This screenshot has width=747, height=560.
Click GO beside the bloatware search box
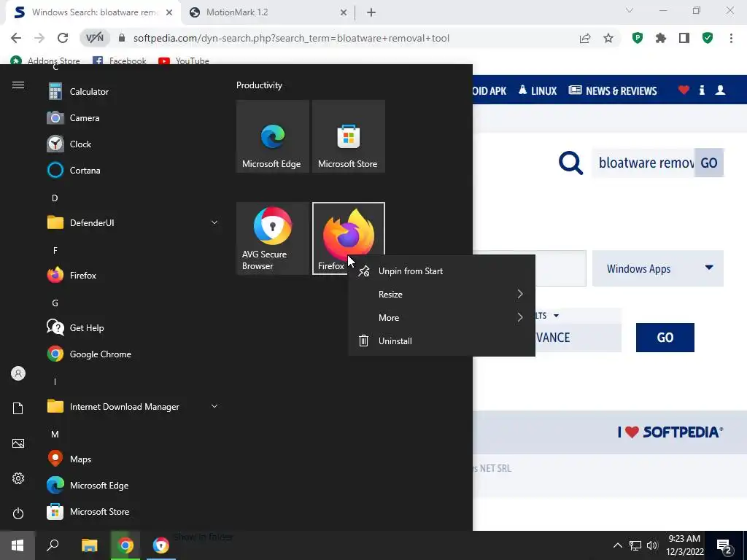(x=709, y=163)
